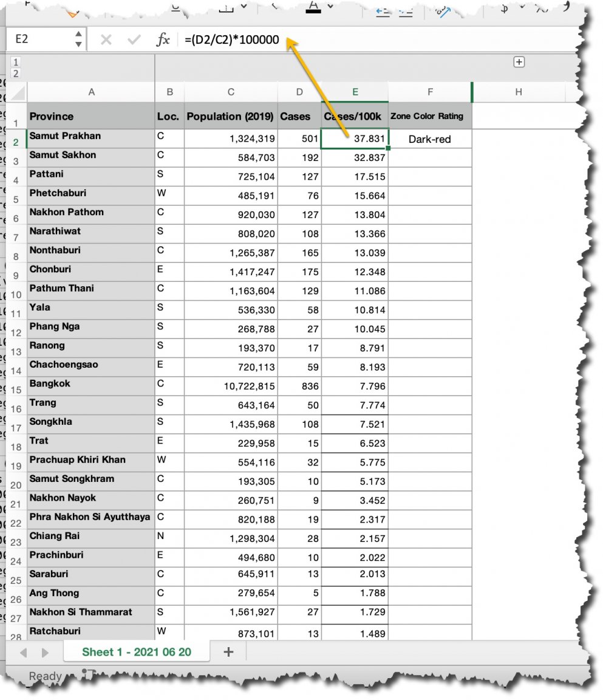
Task: Select Bangkok's population cell 10,722,815
Action: [x=231, y=386]
